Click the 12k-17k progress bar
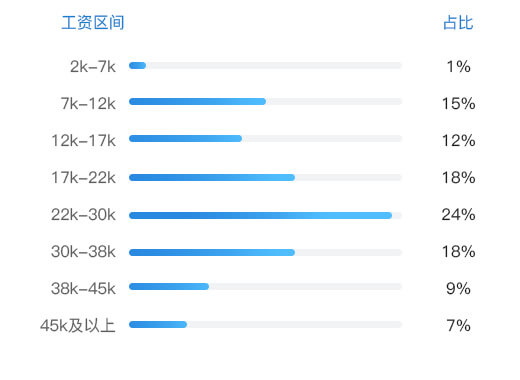Screen dimensions: 520x380 click(265, 138)
